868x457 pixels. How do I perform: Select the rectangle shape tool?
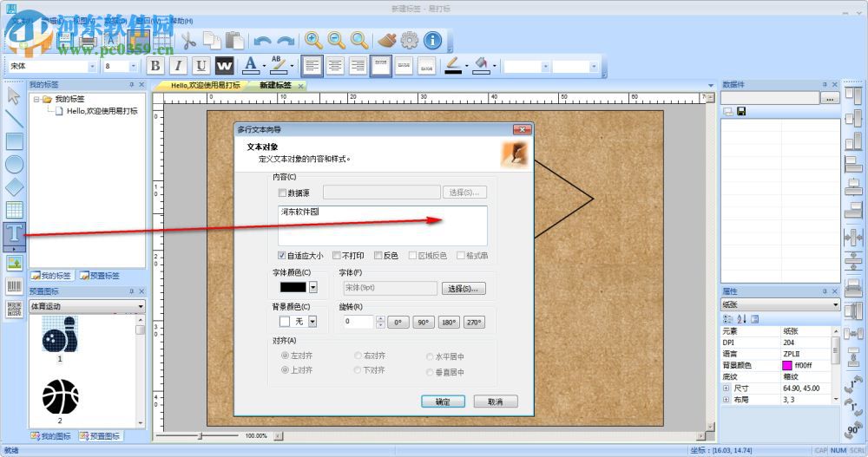click(15, 141)
